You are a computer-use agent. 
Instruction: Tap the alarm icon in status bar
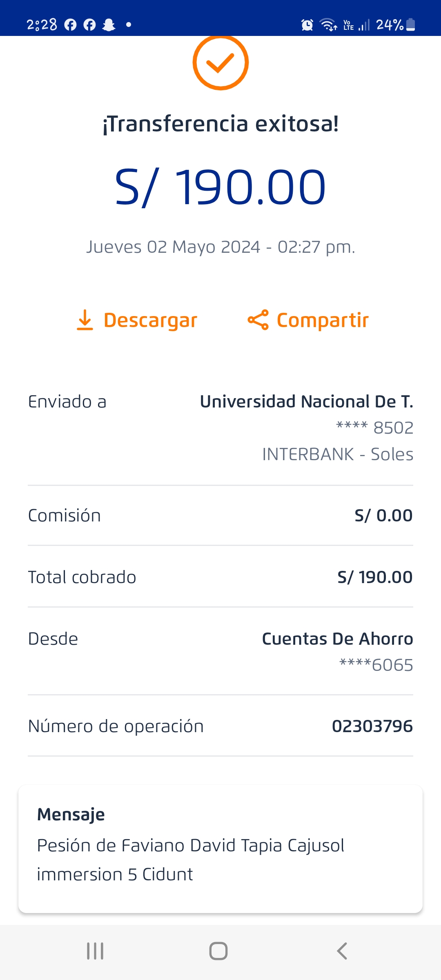[x=307, y=25]
